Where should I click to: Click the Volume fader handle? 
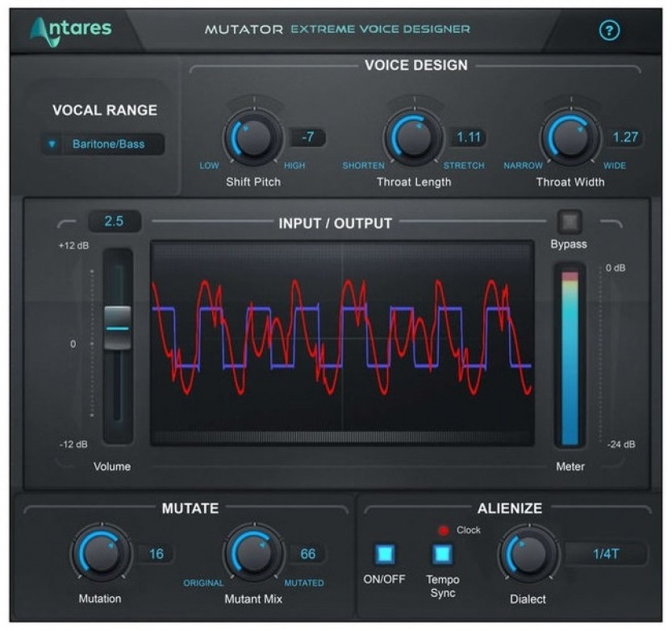pos(118,328)
